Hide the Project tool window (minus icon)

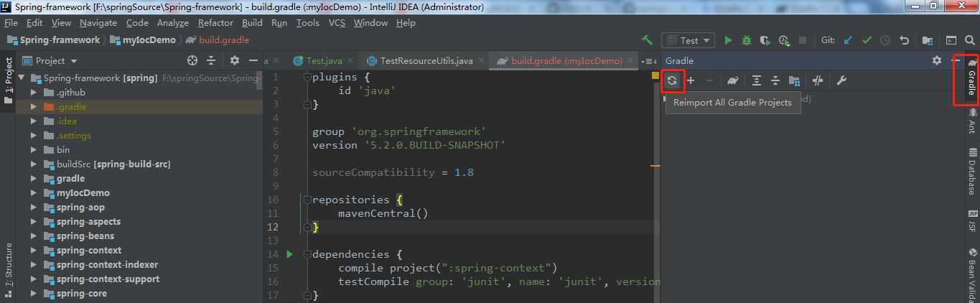253,60
